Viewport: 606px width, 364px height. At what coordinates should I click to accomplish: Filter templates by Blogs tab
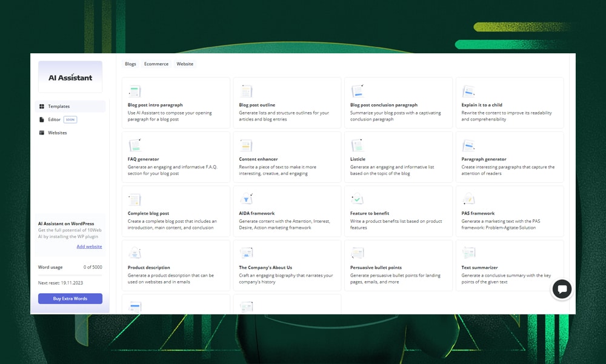pos(130,64)
